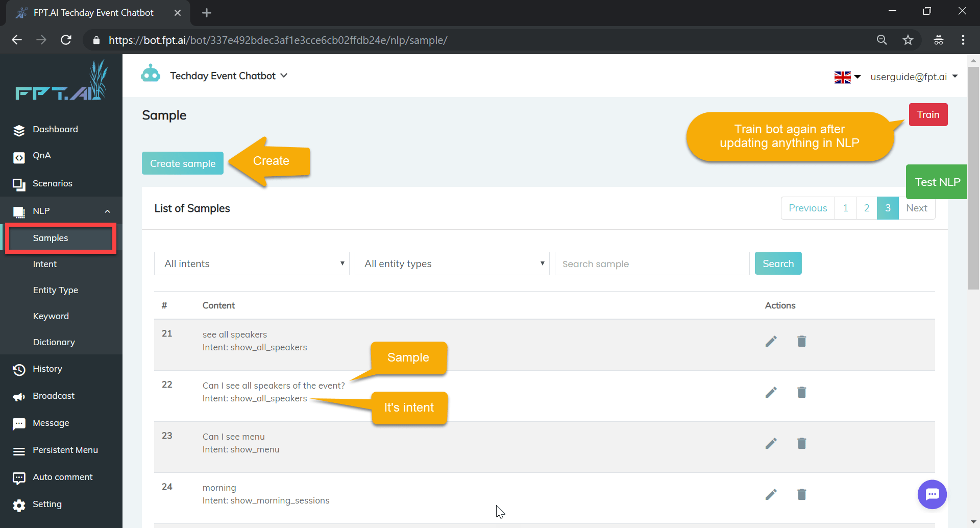Click the incognito icon in toolbar
The image size is (980, 528).
[938, 40]
